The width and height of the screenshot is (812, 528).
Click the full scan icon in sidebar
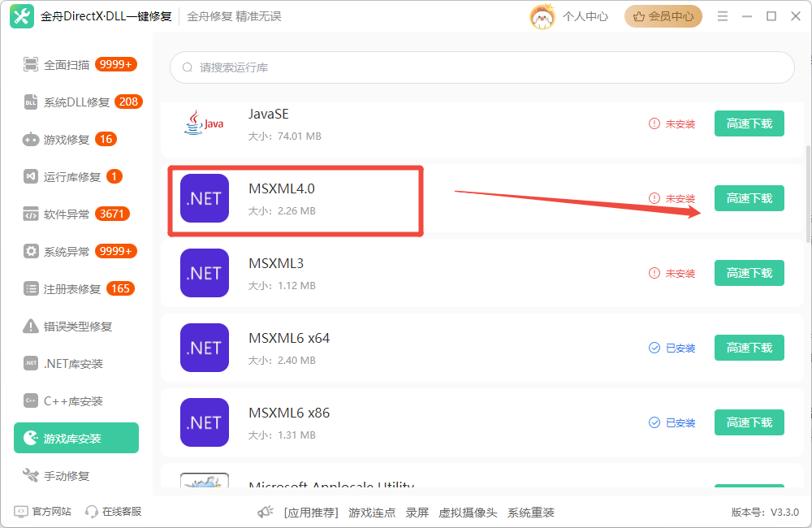click(31, 64)
